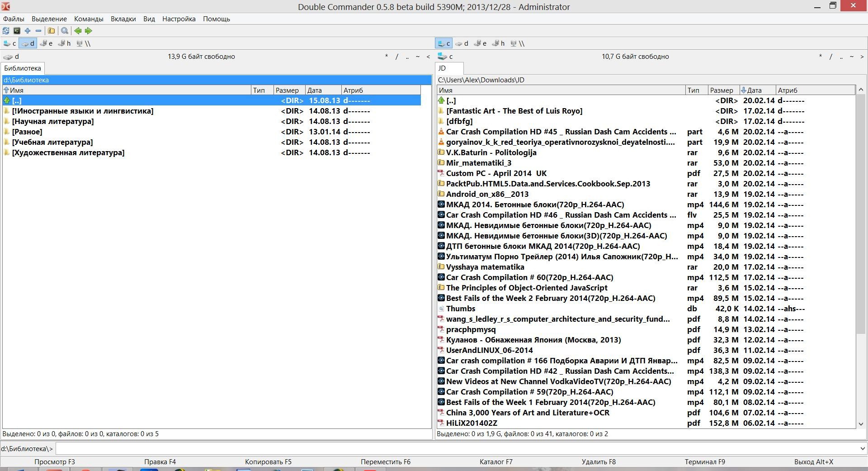Click the pack files archive toolbar icon
The height and width of the screenshot is (471, 868).
(x=52, y=31)
